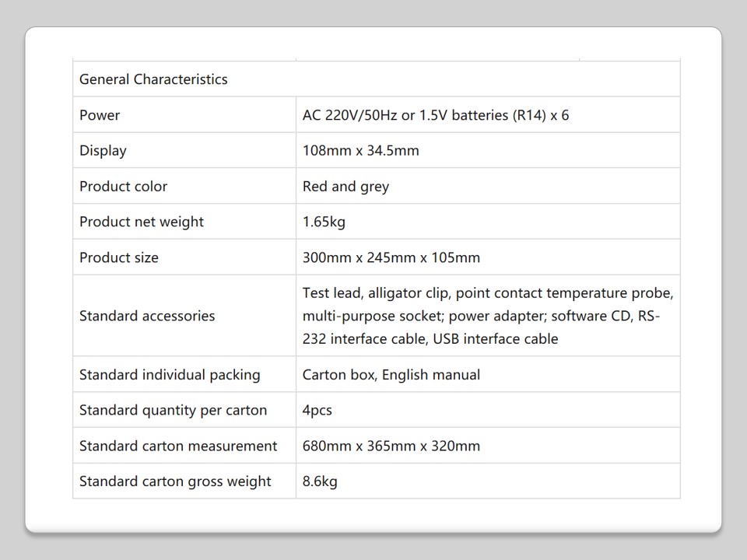Click the 108mm x 34.5mm display value
This screenshot has height=560, width=747.
click(360, 151)
